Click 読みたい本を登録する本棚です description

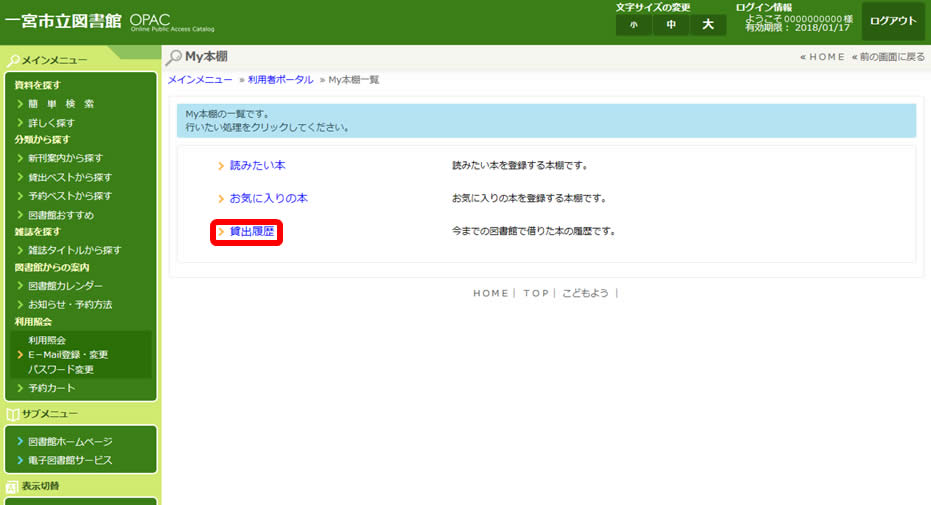[520, 166]
